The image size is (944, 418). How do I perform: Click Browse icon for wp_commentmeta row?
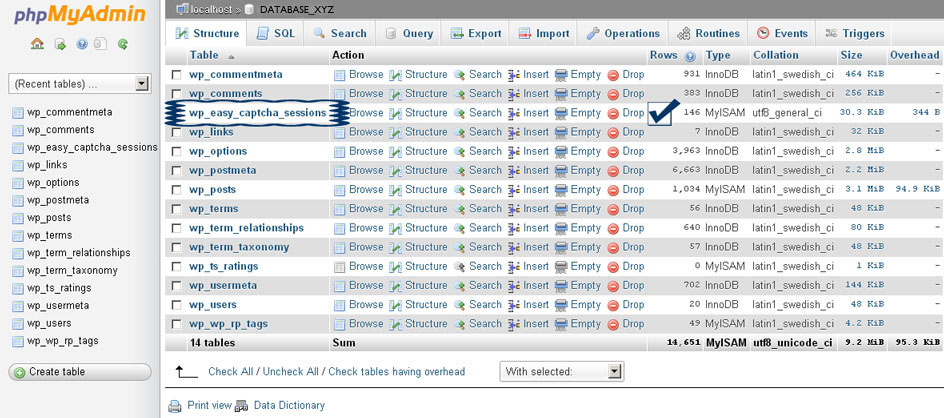pyautogui.click(x=340, y=75)
